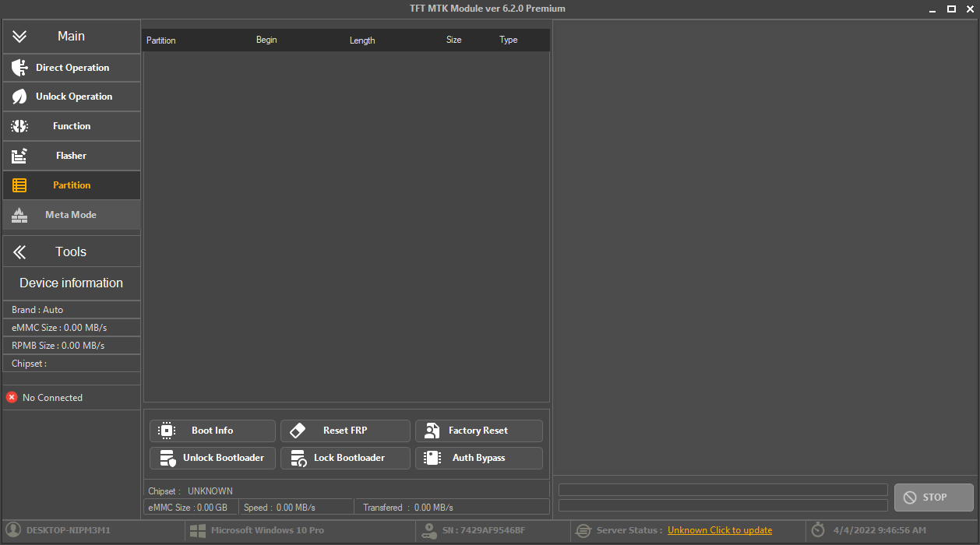Collapse the Main section chevron
980x545 pixels.
coord(19,36)
